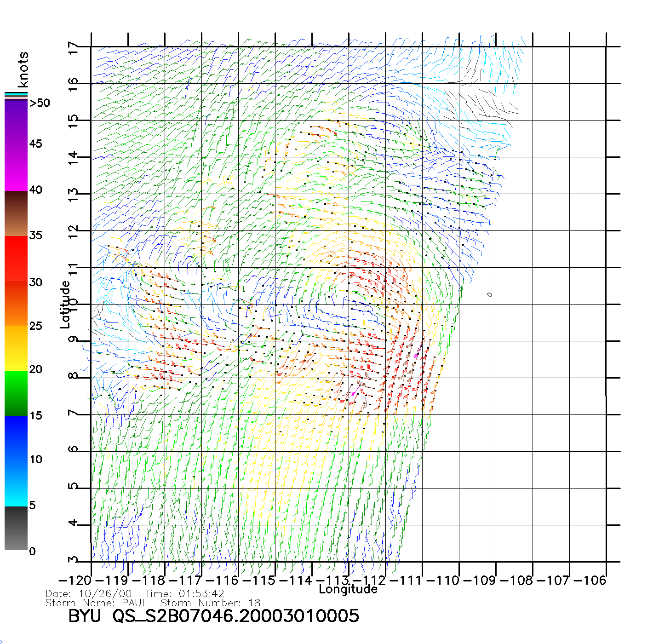Click the 'Date: 10/26/00' text

coord(89,594)
